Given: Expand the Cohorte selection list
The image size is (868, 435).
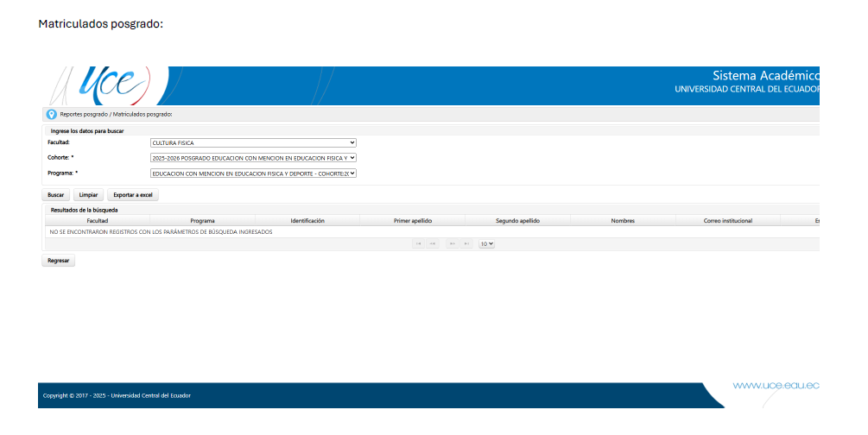Looking at the screenshot, I should tap(253, 158).
